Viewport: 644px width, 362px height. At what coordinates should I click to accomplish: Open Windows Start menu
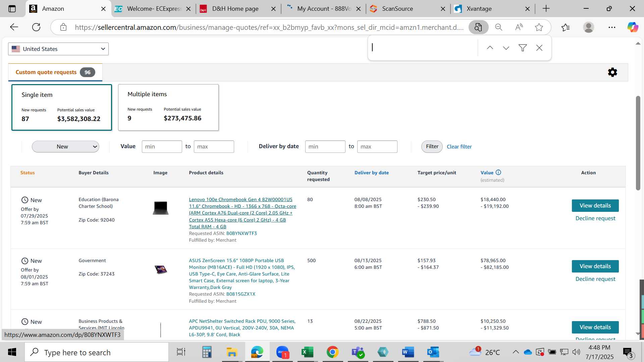(x=12, y=352)
